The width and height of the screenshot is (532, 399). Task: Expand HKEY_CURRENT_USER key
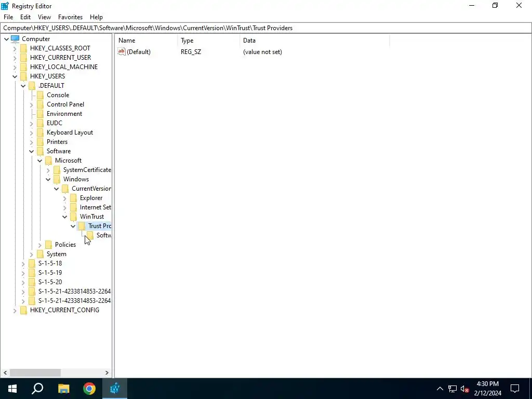click(15, 58)
